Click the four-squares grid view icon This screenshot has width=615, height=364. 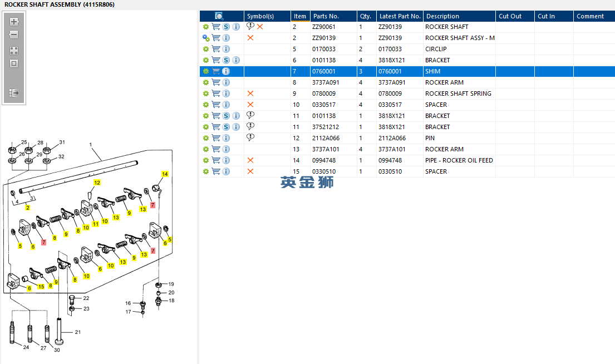(x=14, y=51)
